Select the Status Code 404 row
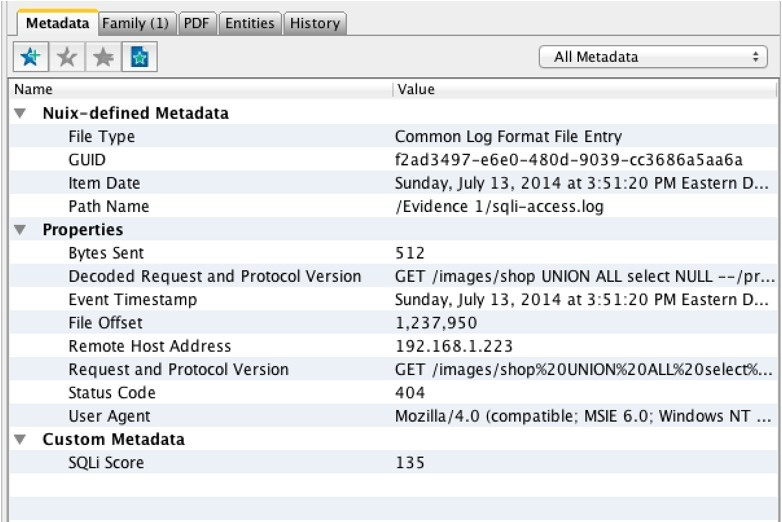782x522 pixels. click(393, 392)
